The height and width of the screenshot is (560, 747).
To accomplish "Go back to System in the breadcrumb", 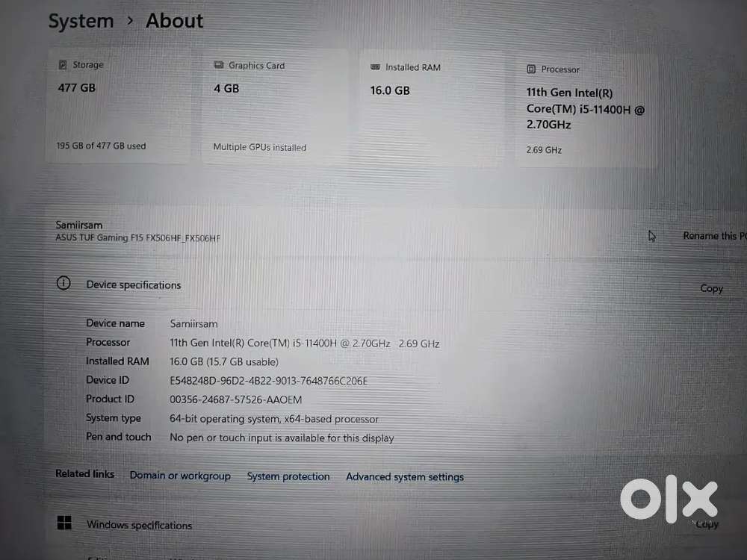I will coord(81,21).
